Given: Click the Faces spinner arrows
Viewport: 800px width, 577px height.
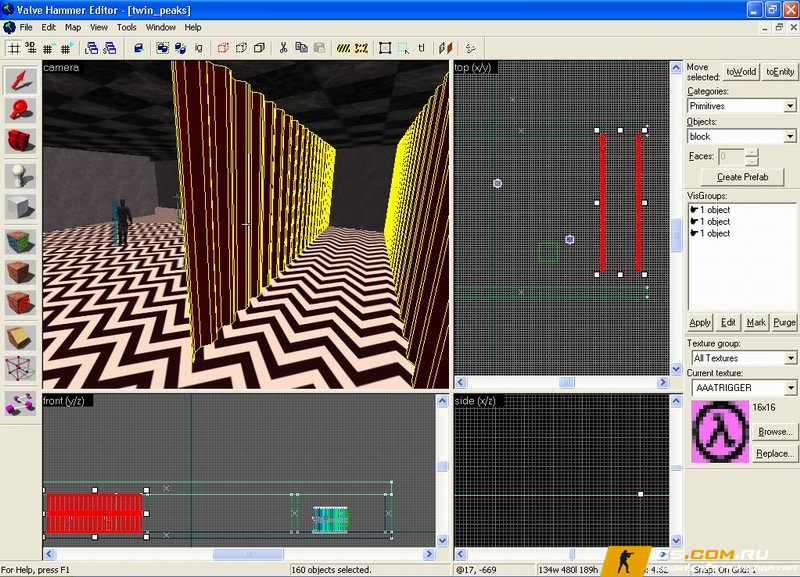Looking at the screenshot, I should [752, 157].
